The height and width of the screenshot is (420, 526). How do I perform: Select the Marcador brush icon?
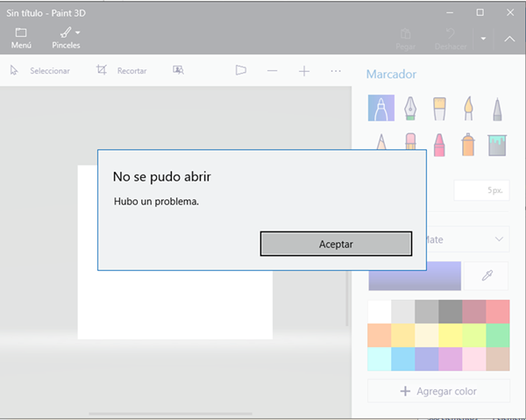point(380,109)
